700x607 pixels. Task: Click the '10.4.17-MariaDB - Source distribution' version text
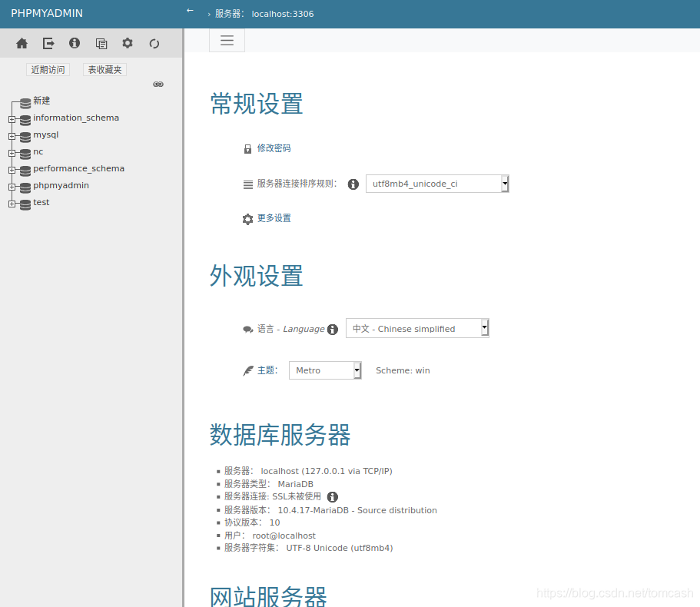click(x=357, y=510)
